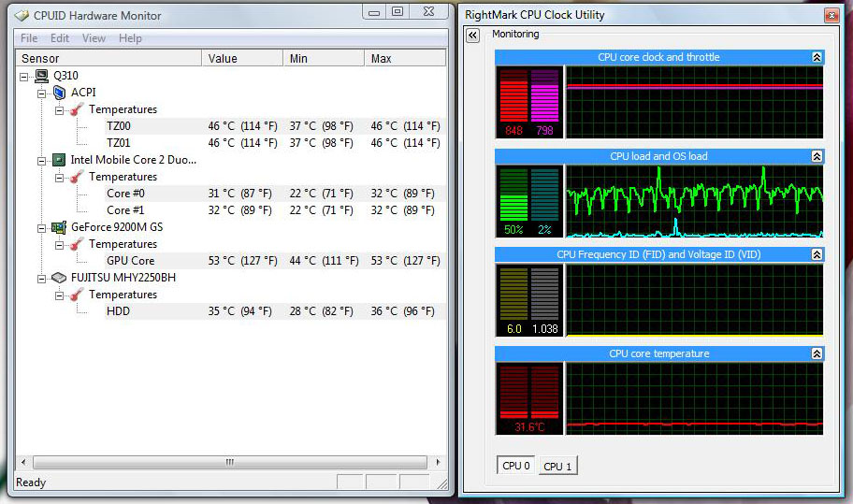Open the File menu
This screenshot has height=504, width=853.
29,38
